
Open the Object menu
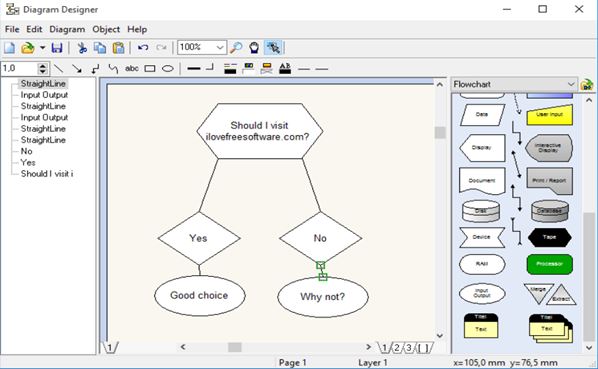click(106, 29)
